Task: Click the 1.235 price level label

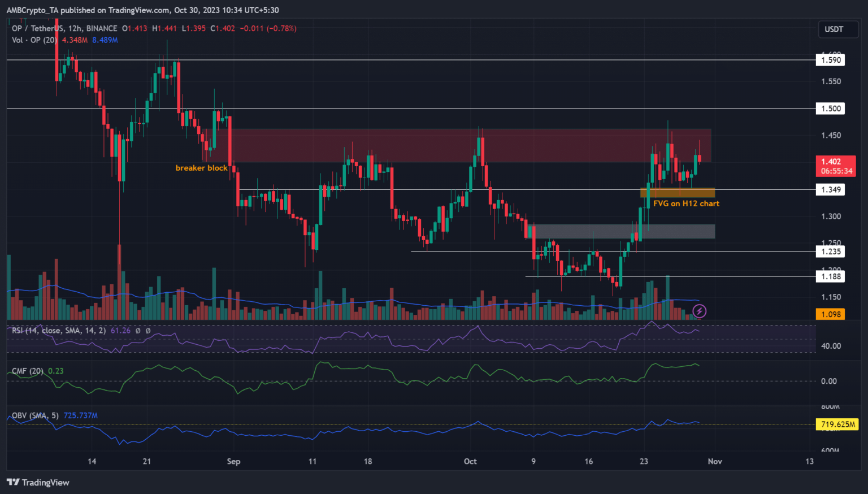Action: tap(830, 252)
